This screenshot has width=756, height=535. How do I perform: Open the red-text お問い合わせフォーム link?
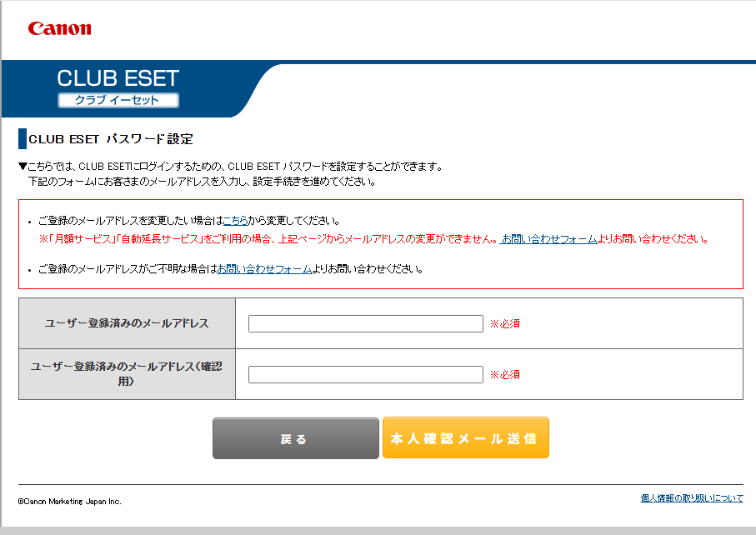pos(548,239)
